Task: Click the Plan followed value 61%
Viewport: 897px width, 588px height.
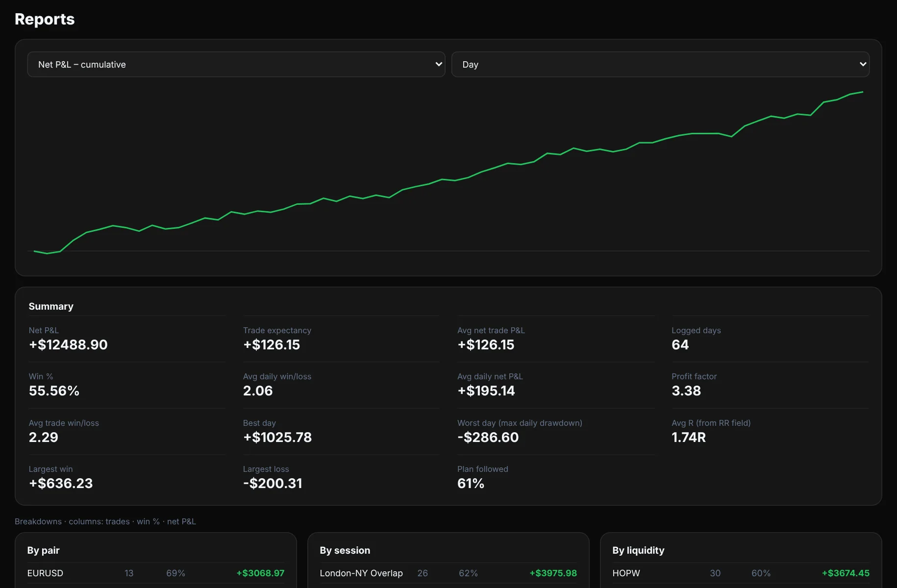Action: (471, 484)
